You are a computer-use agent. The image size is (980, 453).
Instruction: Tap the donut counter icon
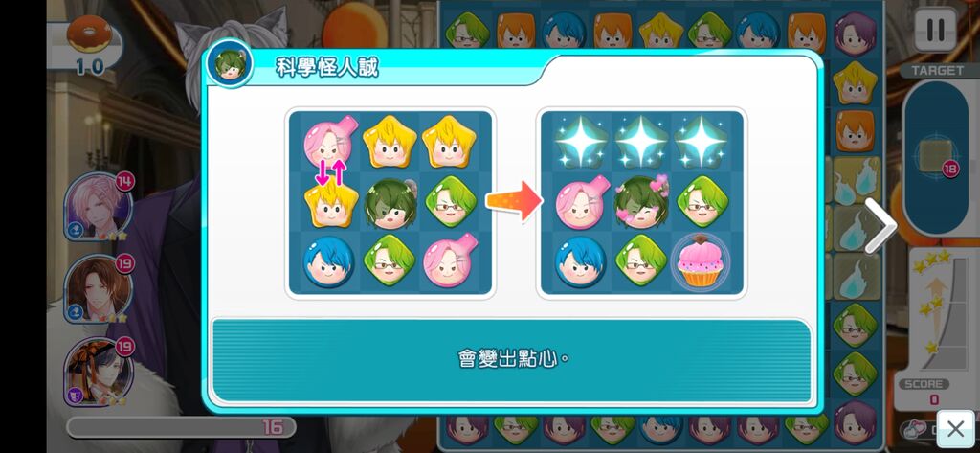coord(90,35)
